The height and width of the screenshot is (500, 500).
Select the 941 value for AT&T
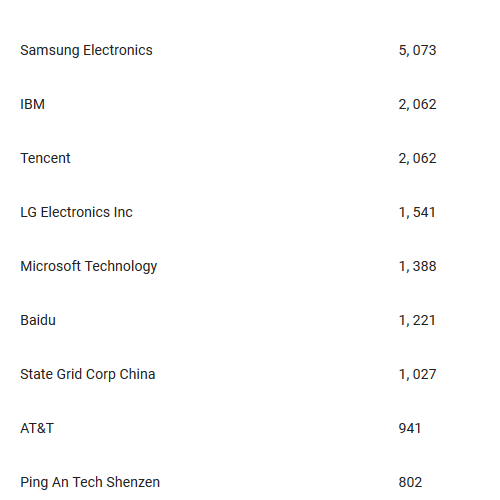(410, 428)
